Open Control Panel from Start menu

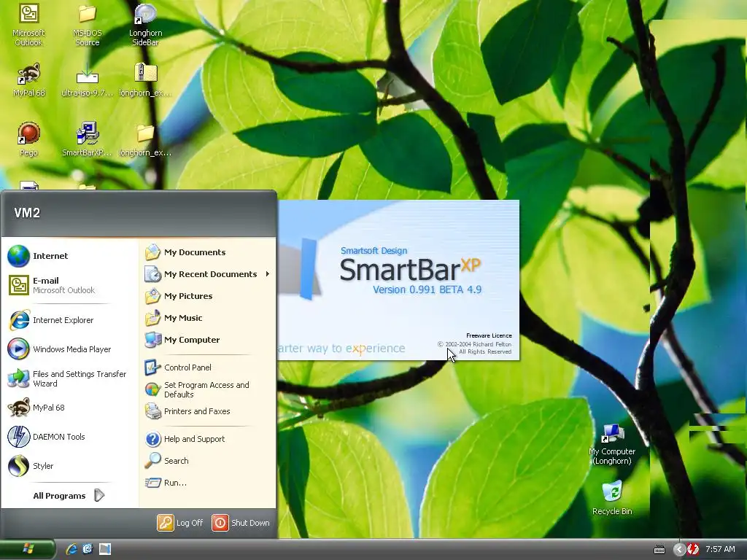click(207, 367)
